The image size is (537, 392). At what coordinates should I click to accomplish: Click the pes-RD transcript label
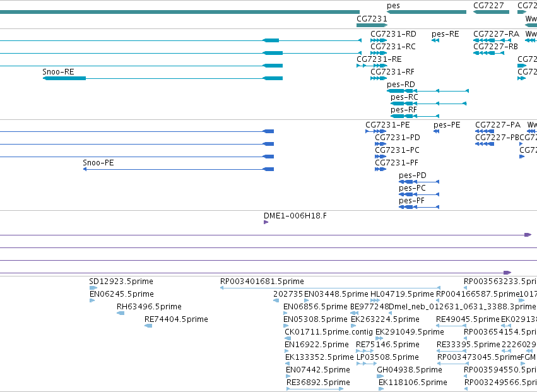coord(401,85)
